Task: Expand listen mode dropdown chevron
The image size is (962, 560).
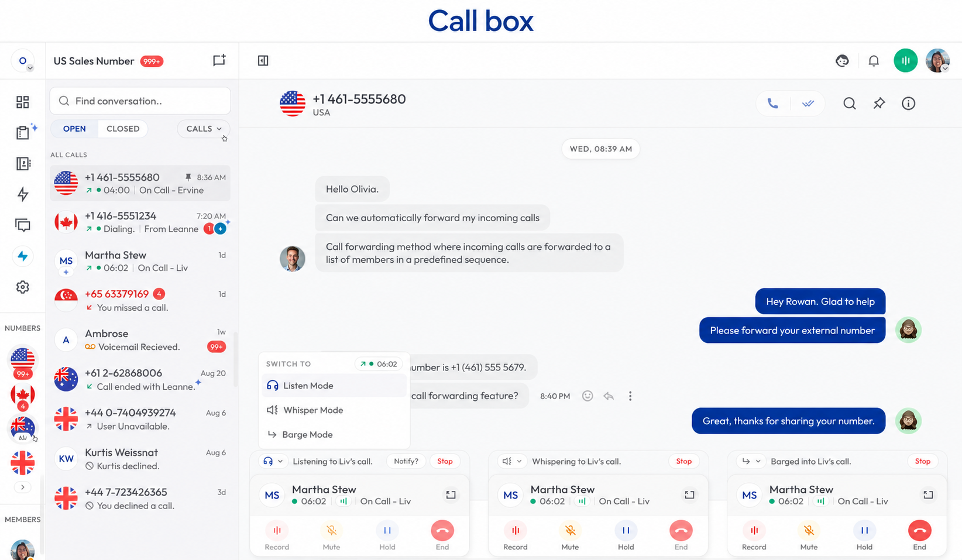Action: [x=280, y=462]
